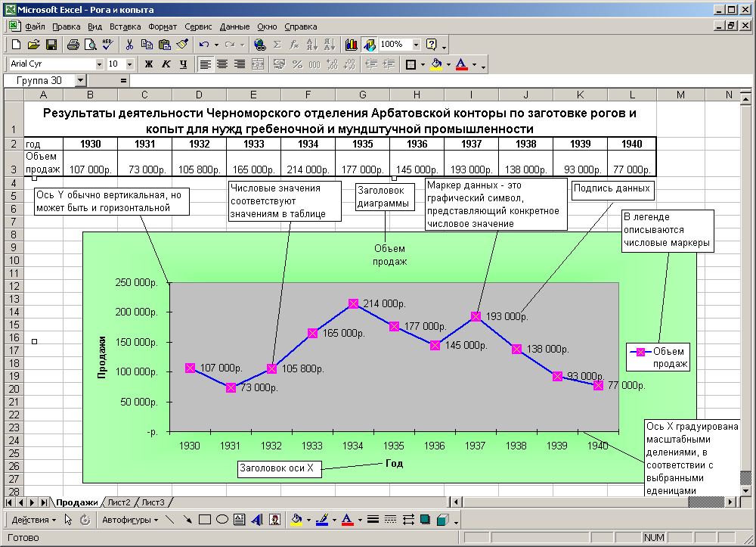This screenshot has width=756, height=547.
Task: Click the Print icon
Action: [x=73, y=45]
